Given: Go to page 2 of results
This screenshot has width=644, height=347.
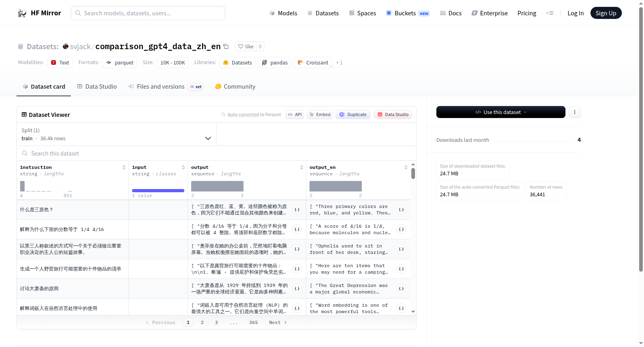Looking at the screenshot, I should click(x=202, y=322).
